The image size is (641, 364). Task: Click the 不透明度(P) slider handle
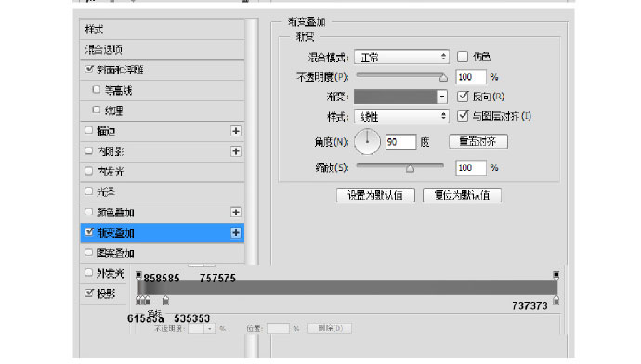coord(443,78)
